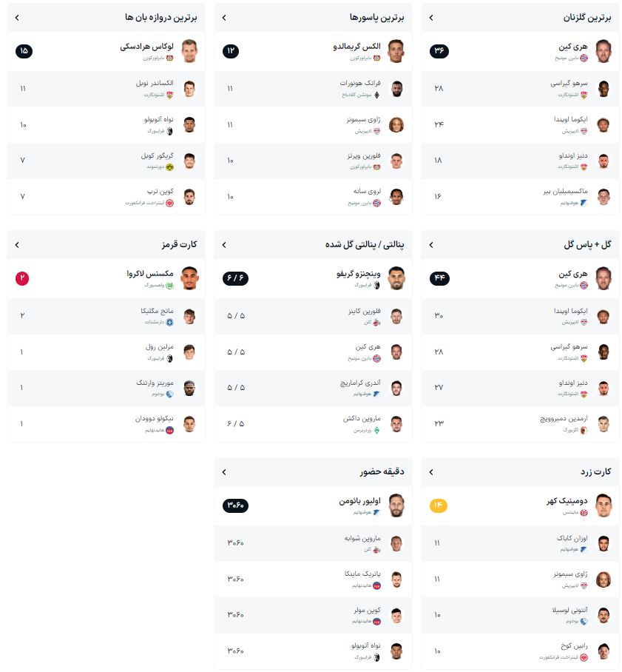Expand the top assists (پاسورها) card chevron
Screen dimensions: 622x672
(x=224, y=18)
